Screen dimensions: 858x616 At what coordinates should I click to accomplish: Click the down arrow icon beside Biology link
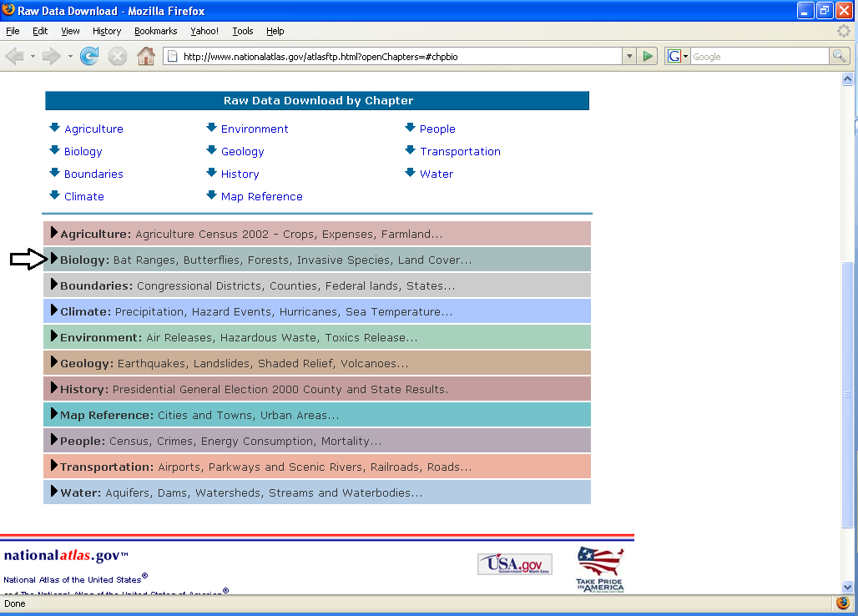tap(54, 150)
